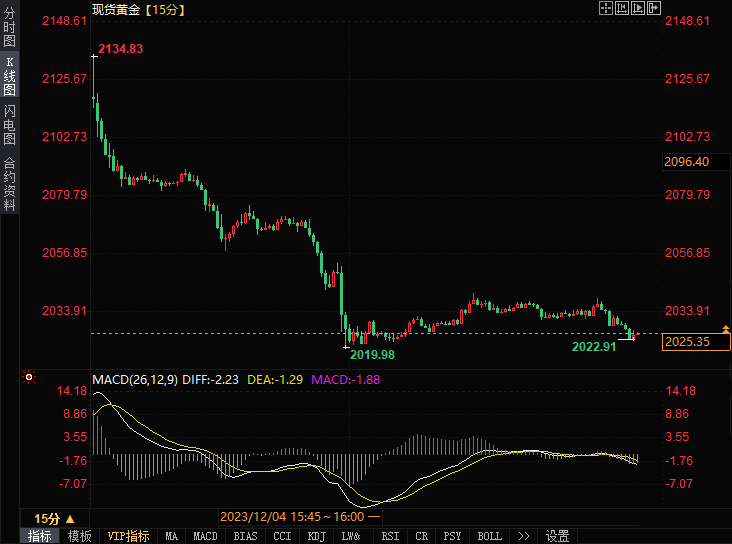The width and height of the screenshot is (732, 544).
Task: Select the K线图 side tab
Action: pyautogui.click(x=10, y=76)
